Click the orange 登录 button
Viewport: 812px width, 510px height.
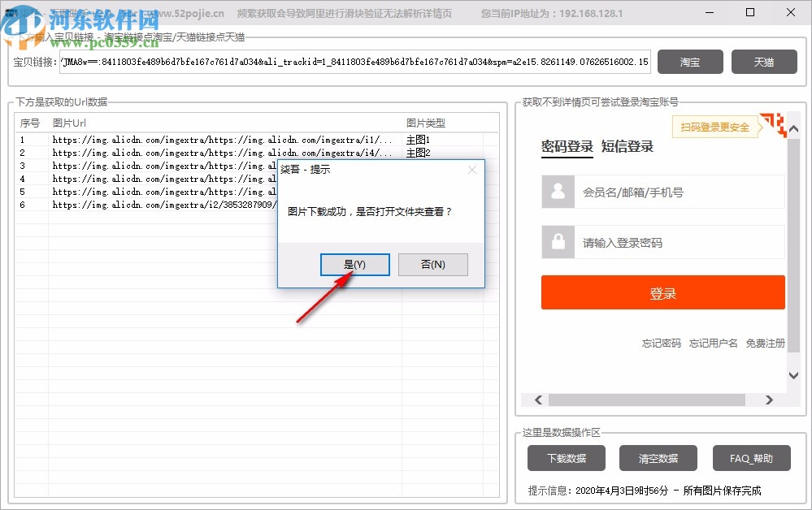(663, 292)
